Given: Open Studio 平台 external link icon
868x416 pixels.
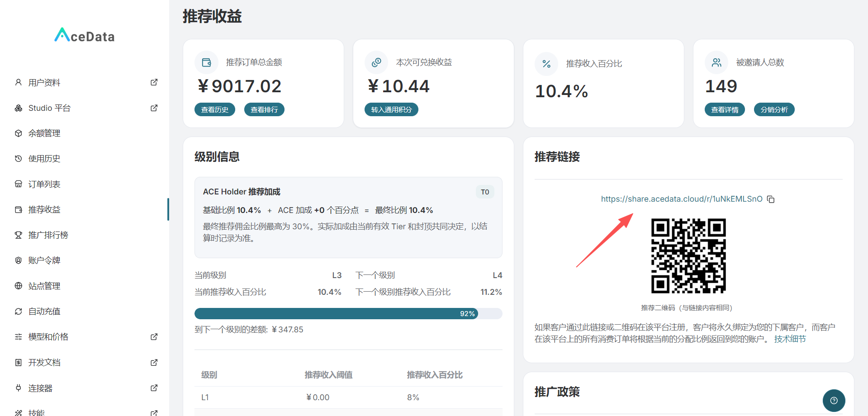Looking at the screenshot, I should coord(154,108).
